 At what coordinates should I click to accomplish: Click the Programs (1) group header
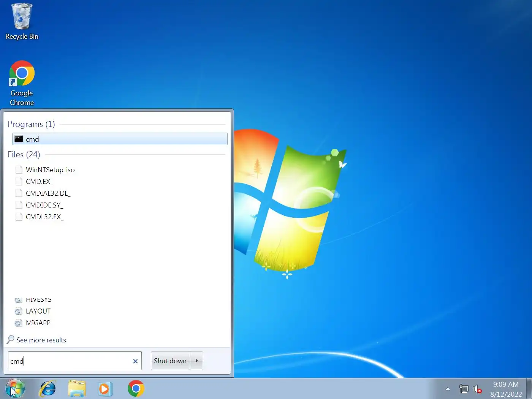[x=31, y=124]
